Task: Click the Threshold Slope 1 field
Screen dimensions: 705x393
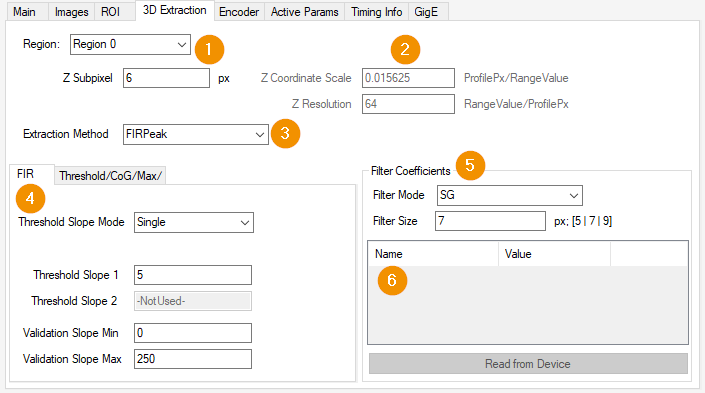Action: (193, 275)
